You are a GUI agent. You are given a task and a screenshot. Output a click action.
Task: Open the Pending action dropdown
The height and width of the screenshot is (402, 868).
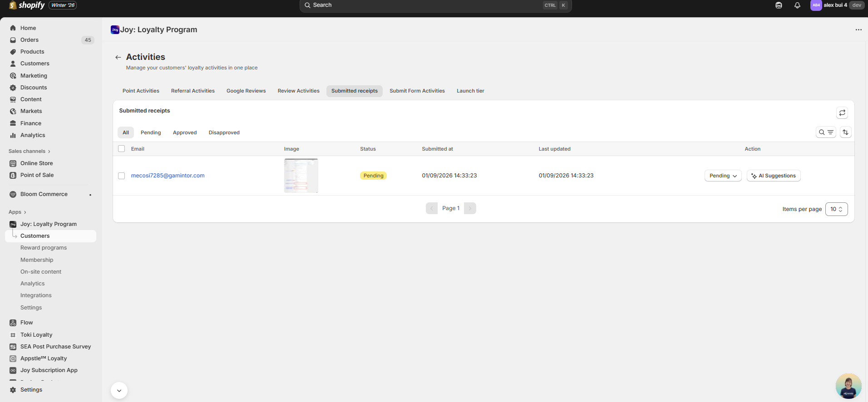(723, 176)
